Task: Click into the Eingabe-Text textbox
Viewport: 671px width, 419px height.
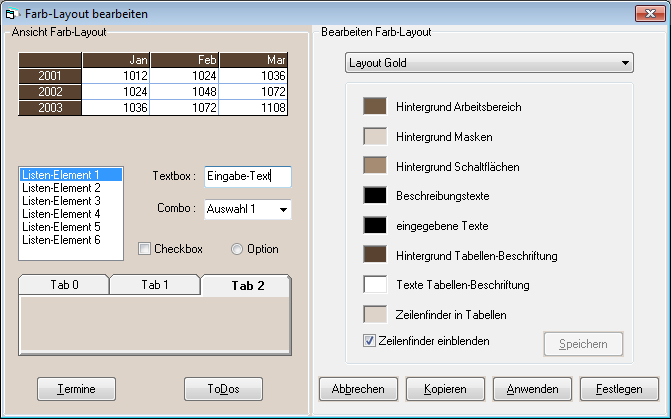Action: (246, 176)
